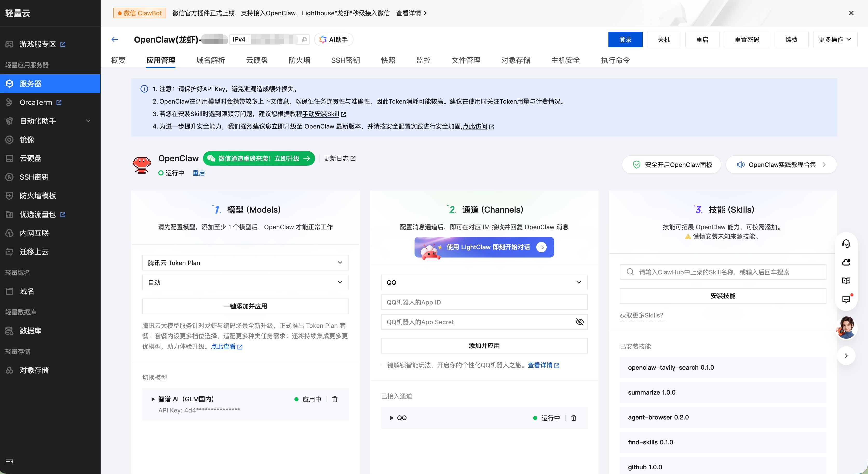This screenshot has width=868, height=474.
Task: Switch to 概要 tab
Action: tap(118, 60)
